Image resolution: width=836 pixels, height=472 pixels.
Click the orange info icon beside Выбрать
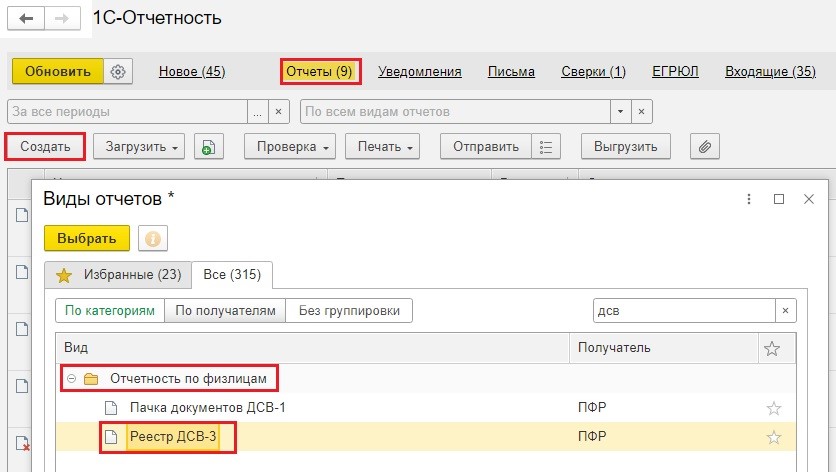[152, 238]
